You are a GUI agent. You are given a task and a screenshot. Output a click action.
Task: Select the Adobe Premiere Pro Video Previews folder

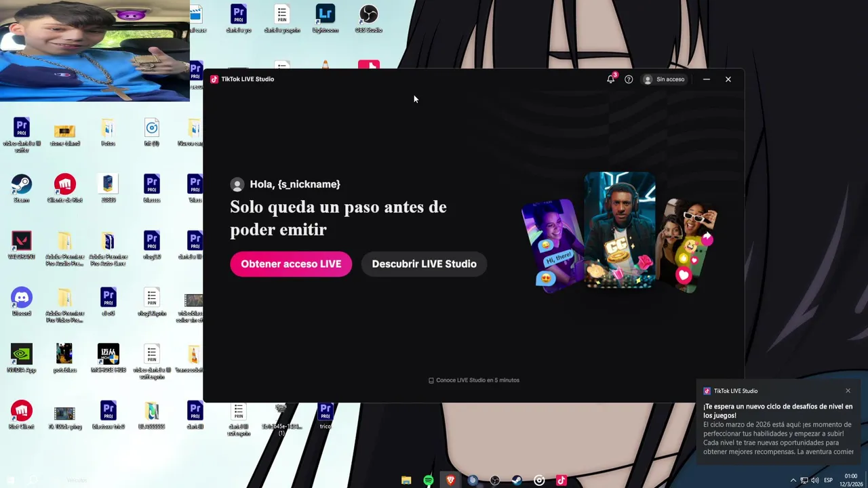(65, 305)
